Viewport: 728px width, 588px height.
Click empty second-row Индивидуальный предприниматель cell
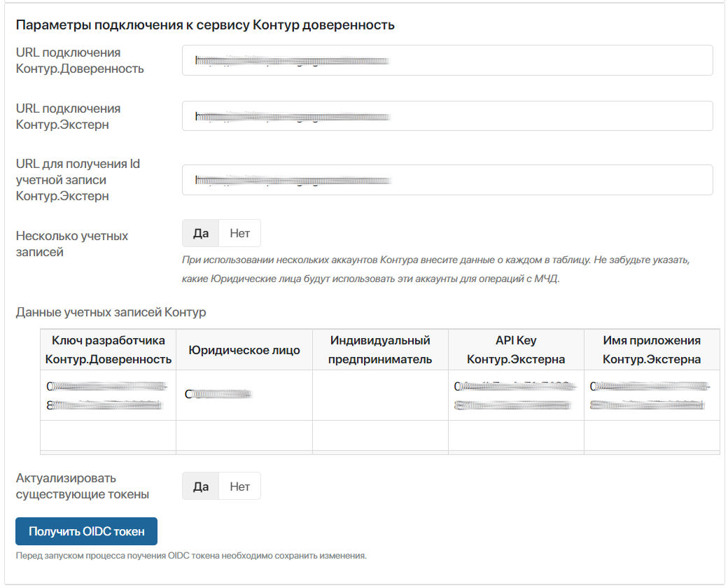pos(380,435)
